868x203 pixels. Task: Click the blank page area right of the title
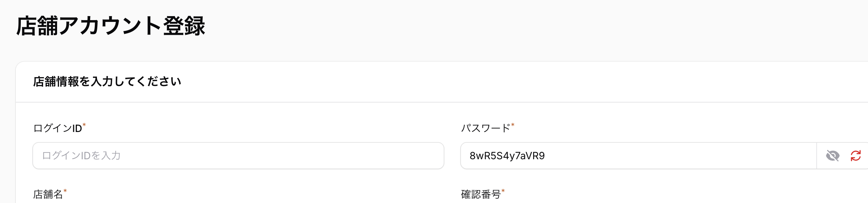503,26
